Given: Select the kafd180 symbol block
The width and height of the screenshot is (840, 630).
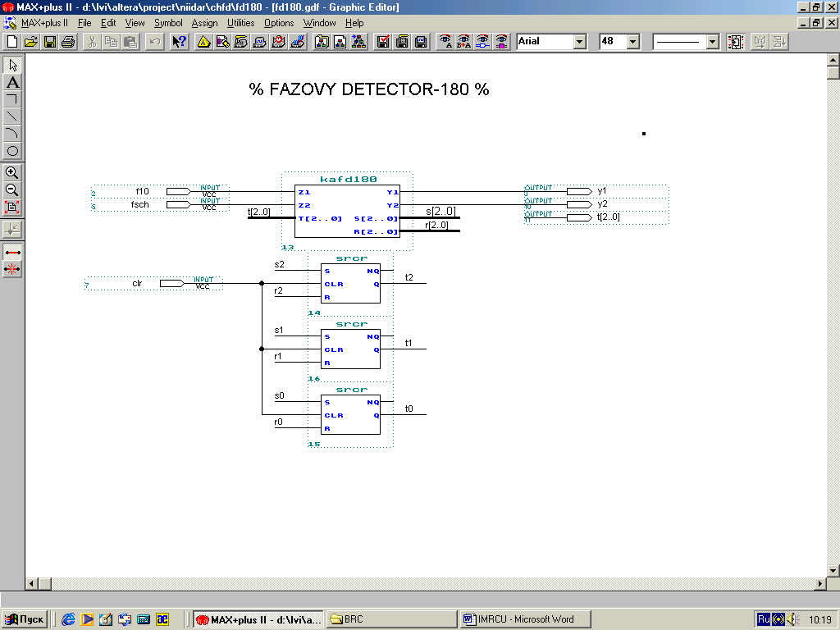Looking at the screenshot, I should (347, 212).
